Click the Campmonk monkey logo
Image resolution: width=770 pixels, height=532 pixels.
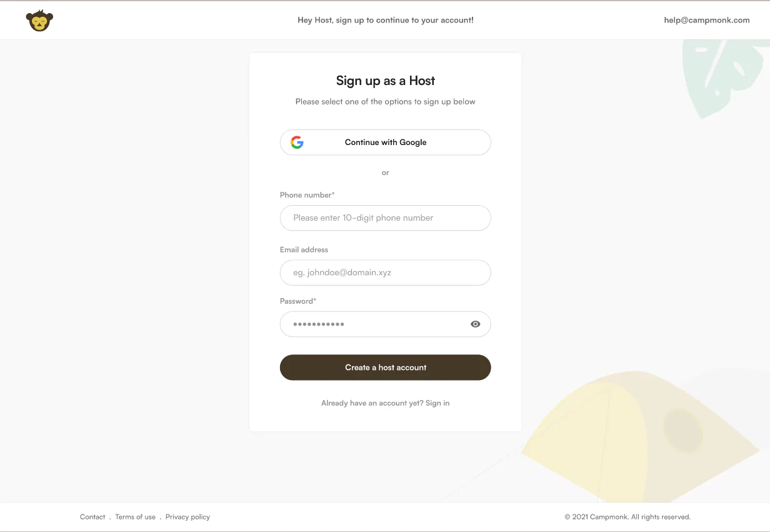pyautogui.click(x=39, y=21)
